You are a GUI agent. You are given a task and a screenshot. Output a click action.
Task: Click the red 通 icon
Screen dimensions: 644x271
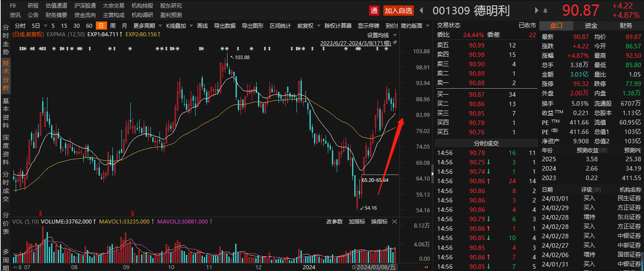(x=374, y=10)
